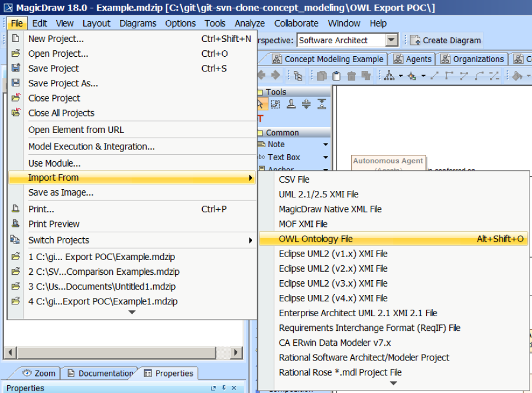Select the stamp tool in Tools palette
Screen dimensions: 532x393
tap(291, 104)
